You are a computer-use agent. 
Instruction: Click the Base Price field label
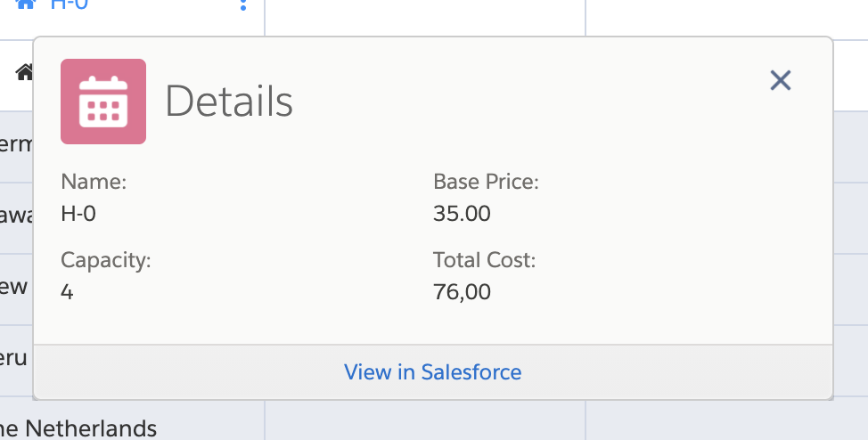point(486,183)
